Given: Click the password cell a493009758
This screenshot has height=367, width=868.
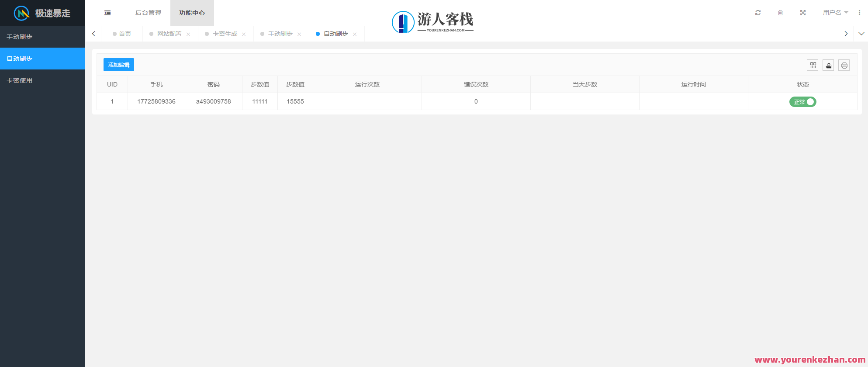Looking at the screenshot, I should [x=214, y=101].
